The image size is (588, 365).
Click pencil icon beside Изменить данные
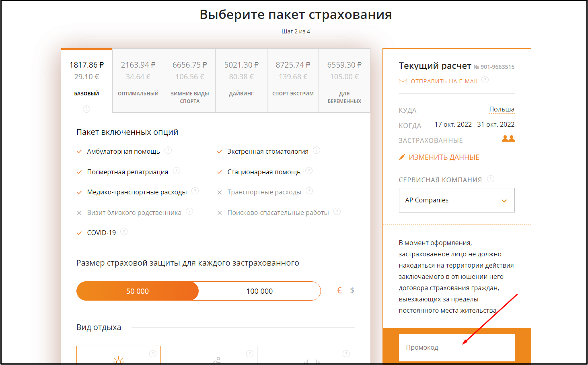tap(402, 157)
